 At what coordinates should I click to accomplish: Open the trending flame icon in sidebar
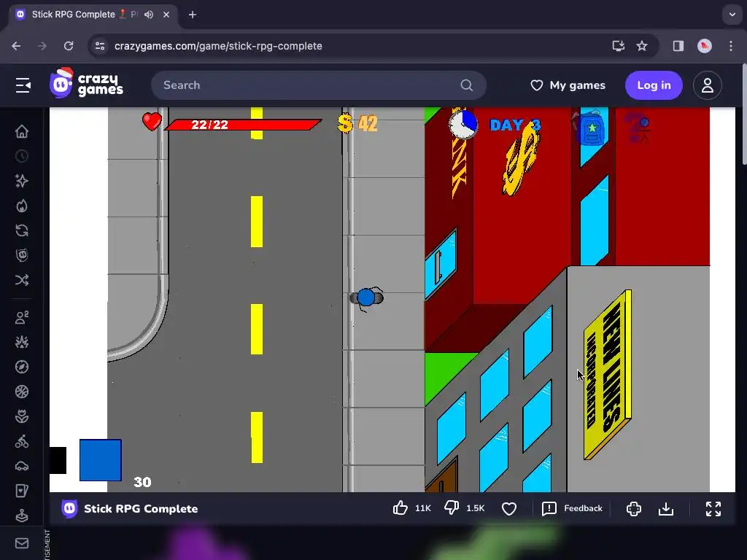[x=22, y=206]
